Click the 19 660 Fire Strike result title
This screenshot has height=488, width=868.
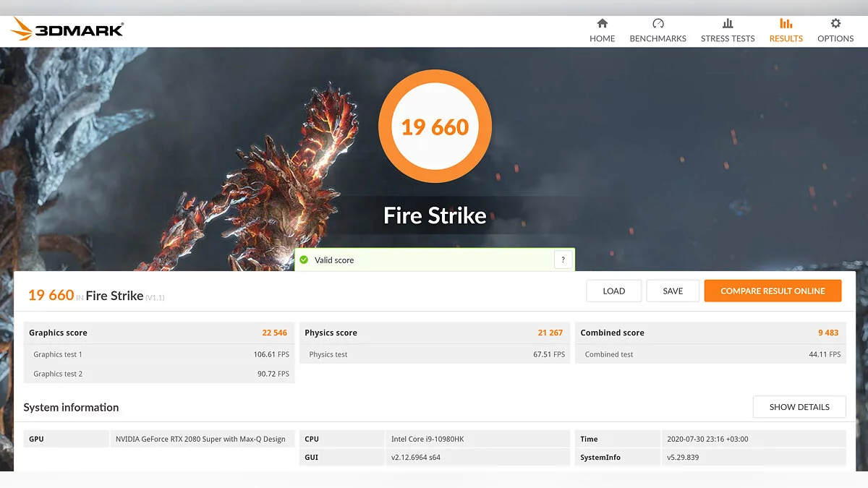tap(96, 295)
